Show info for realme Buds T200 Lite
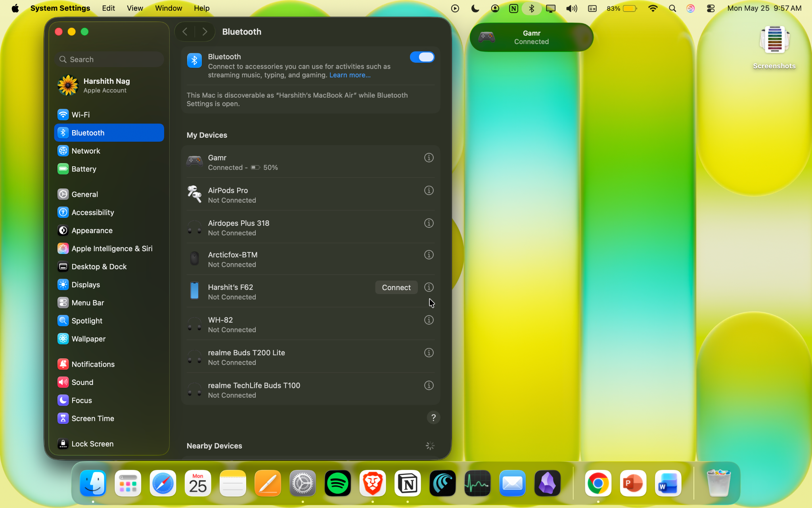The image size is (812, 508). (429, 353)
